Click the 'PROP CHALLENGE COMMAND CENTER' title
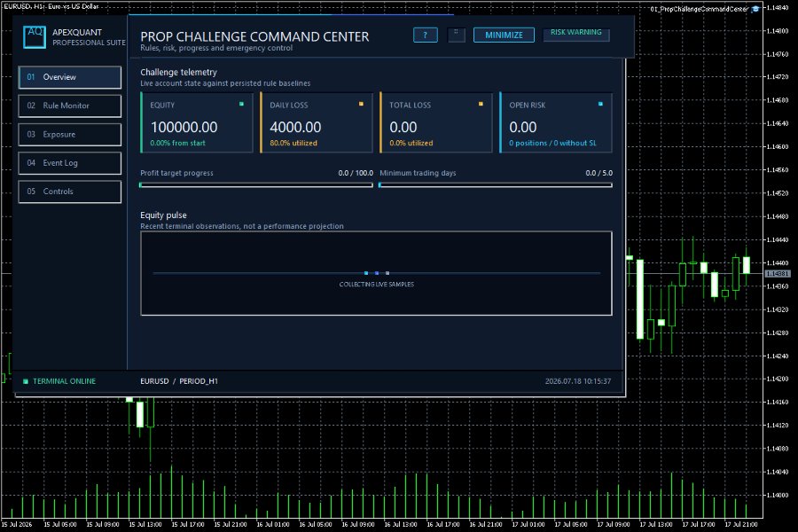 click(254, 36)
